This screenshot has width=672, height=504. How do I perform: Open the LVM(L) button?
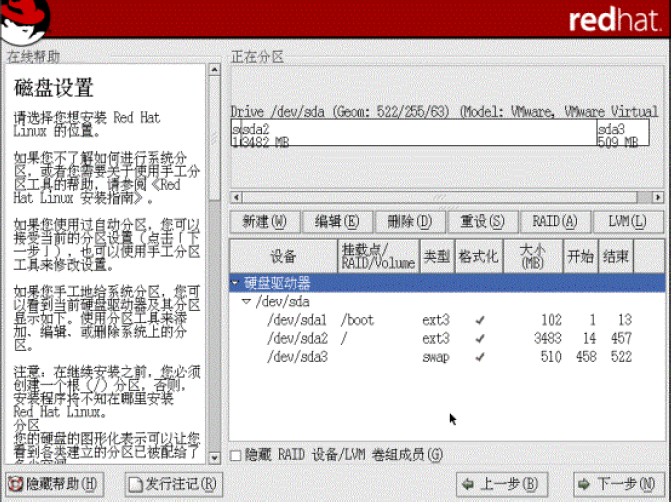click(627, 222)
